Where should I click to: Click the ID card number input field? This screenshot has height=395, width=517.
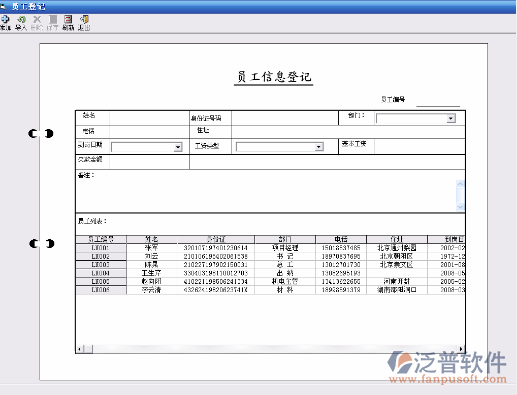[x=285, y=118]
